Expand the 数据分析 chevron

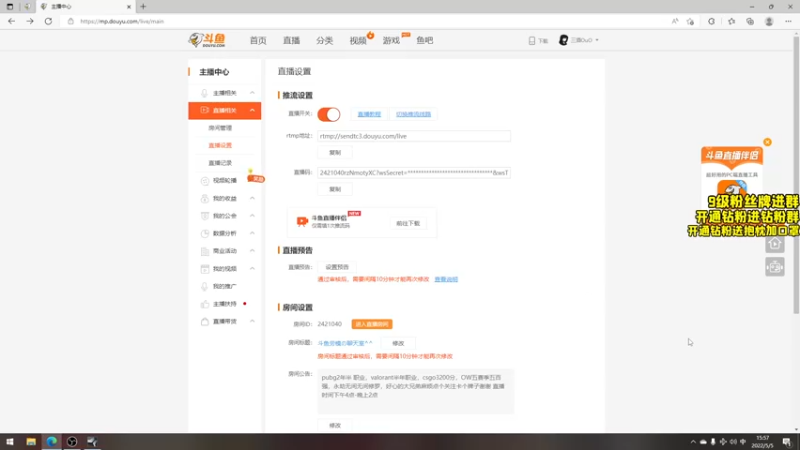click(x=252, y=233)
